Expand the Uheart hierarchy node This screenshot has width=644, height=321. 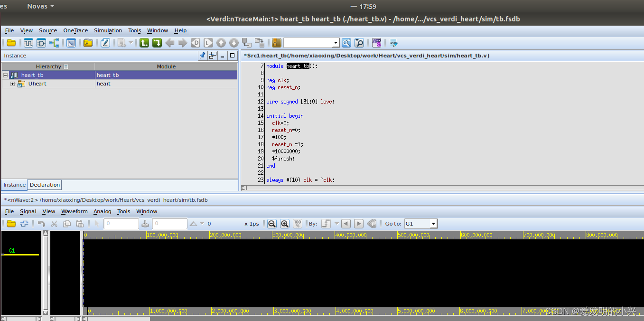point(13,84)
